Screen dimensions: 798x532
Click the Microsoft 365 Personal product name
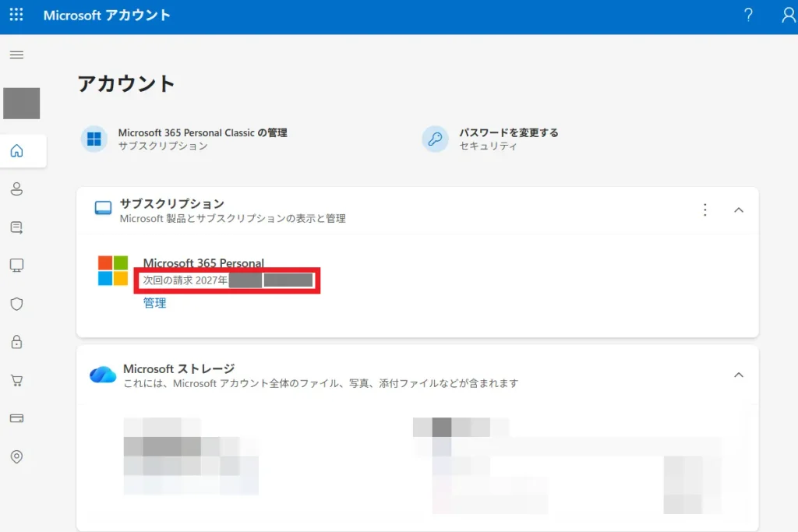pyautogui.click(x=203, y=262)
